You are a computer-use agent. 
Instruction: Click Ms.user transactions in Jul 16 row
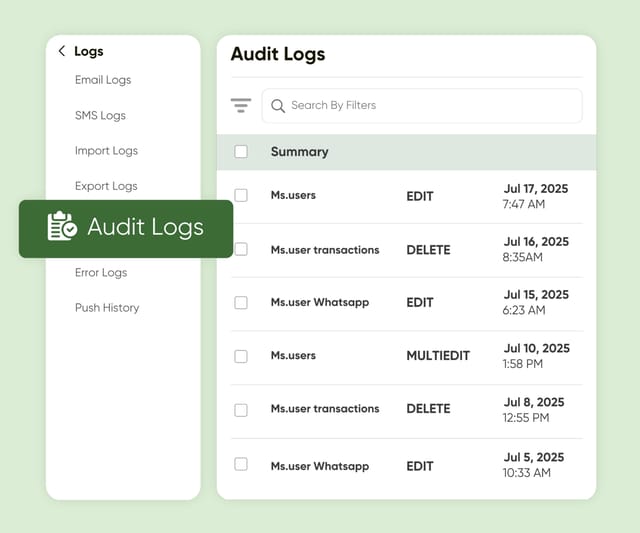tap(325, 250)
